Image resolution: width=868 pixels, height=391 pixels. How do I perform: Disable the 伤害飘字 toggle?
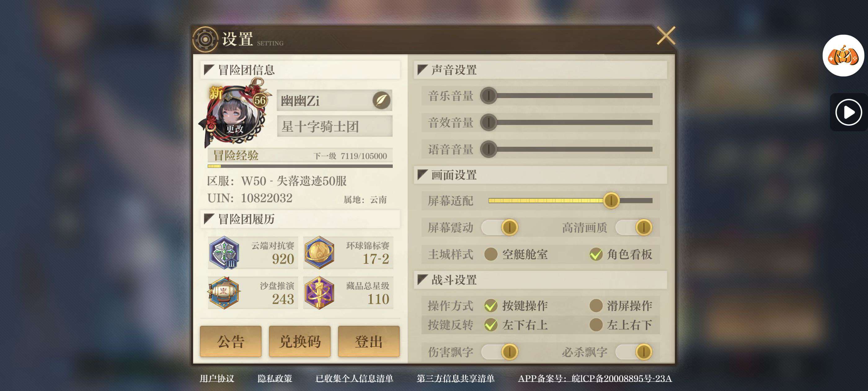[500, 352]
